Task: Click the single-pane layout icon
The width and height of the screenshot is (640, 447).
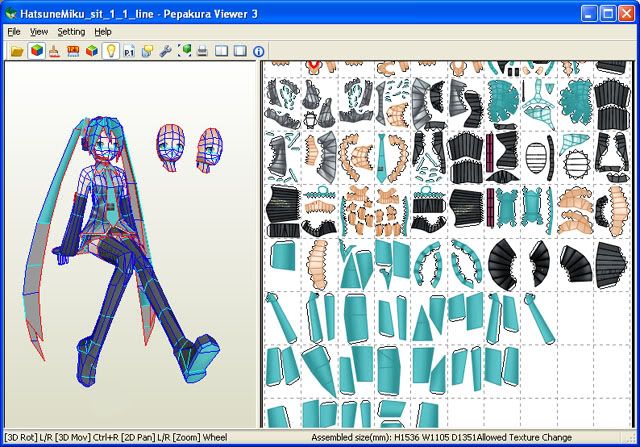Action: tap(240, 51)
